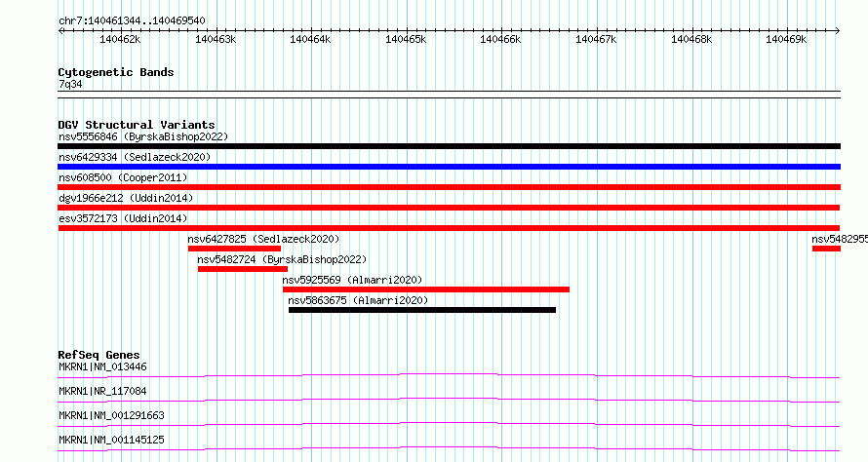Viewport: 868px width, 462px height.
Task: Click the MKRN1|NM_001291663 gene label
Action: click(111, 415)
